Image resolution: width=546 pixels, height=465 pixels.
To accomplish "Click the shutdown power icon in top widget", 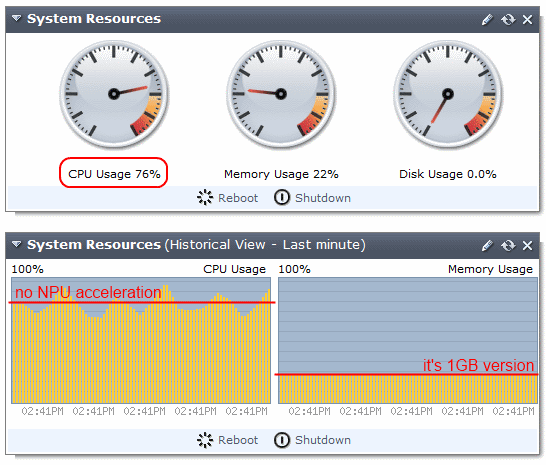I will click(282, 197).
